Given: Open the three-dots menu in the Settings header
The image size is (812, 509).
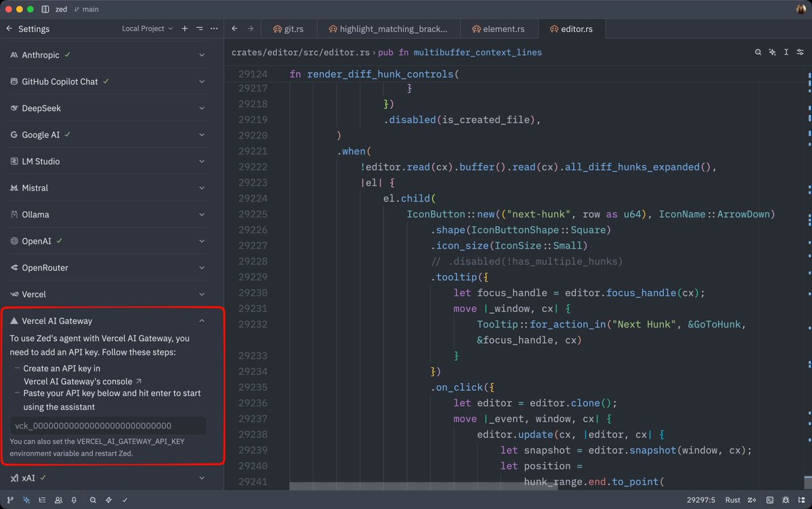Looking at the screenshot, I should pyautogui.click(x=214, y=28).
